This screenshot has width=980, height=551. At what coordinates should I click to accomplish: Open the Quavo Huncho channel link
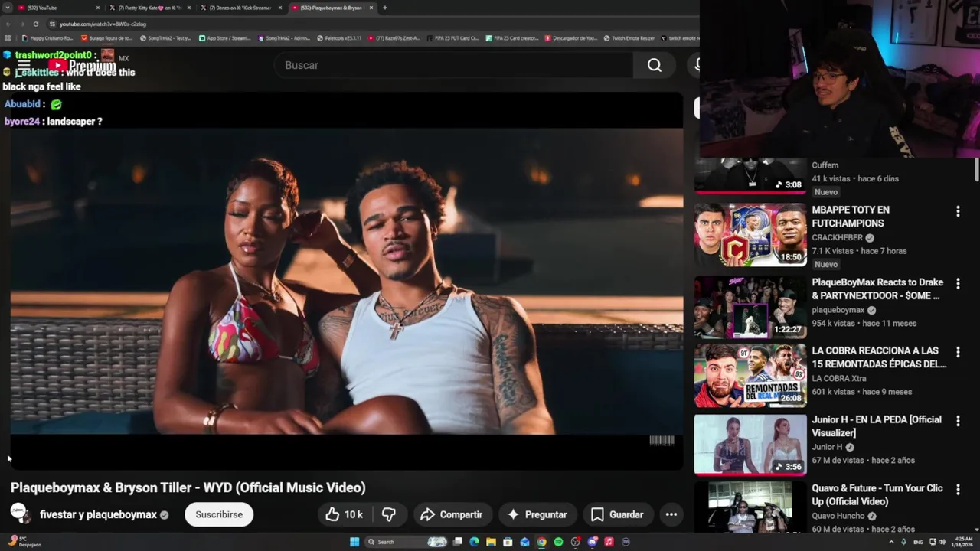coord(839,516)
